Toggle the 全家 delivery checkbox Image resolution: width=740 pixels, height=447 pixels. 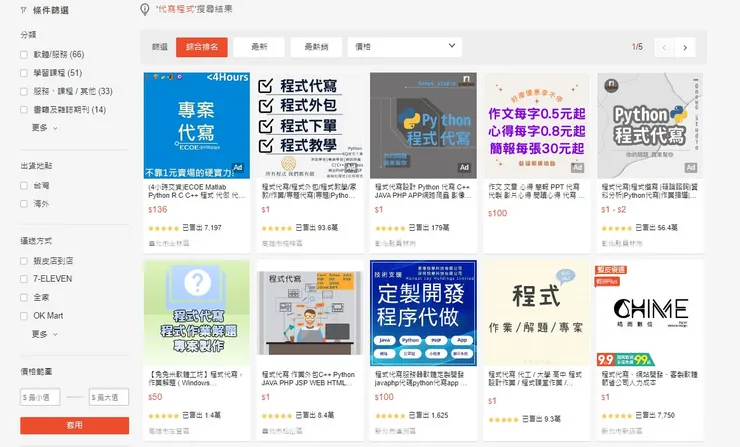[24, 298]
